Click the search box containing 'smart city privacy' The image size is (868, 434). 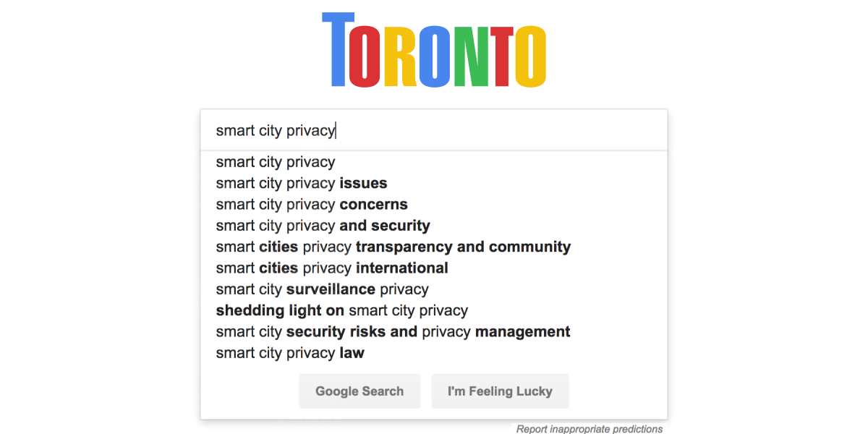434,131
